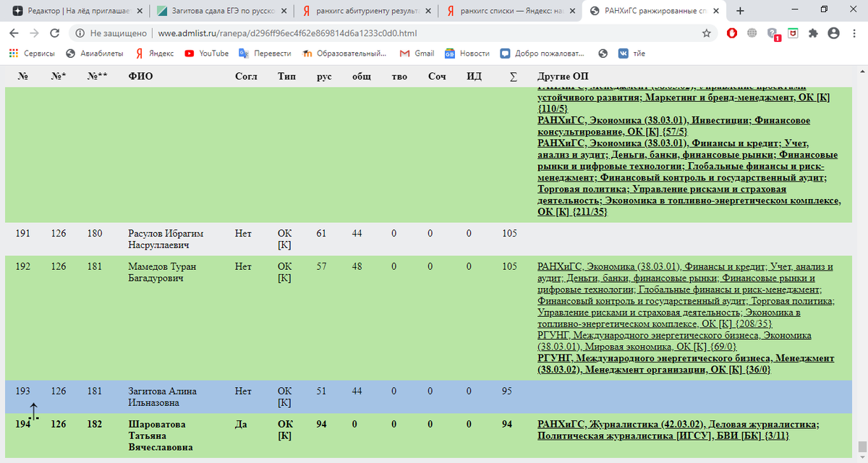Viewport: 868px width, 463px height.
Task: Focus the address bar URL
Action: [x=288, y=33]
